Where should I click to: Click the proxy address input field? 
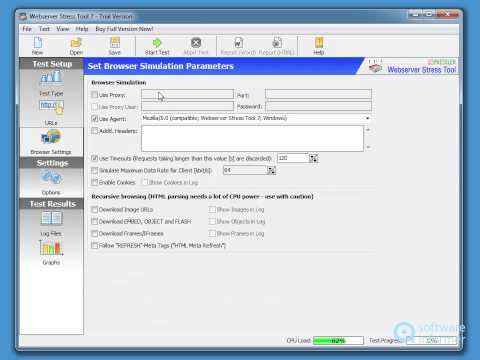coord(187,94)
